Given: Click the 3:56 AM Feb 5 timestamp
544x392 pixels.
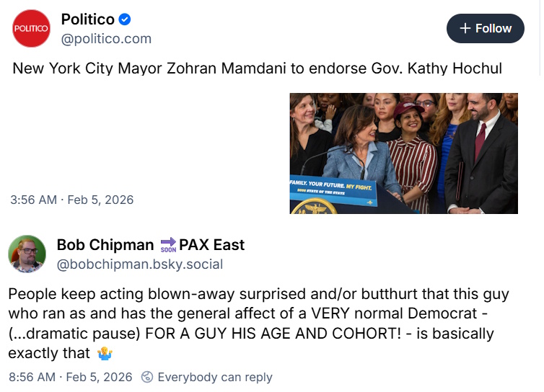Looking at the screenshot, I should click(x=72, y=200).
